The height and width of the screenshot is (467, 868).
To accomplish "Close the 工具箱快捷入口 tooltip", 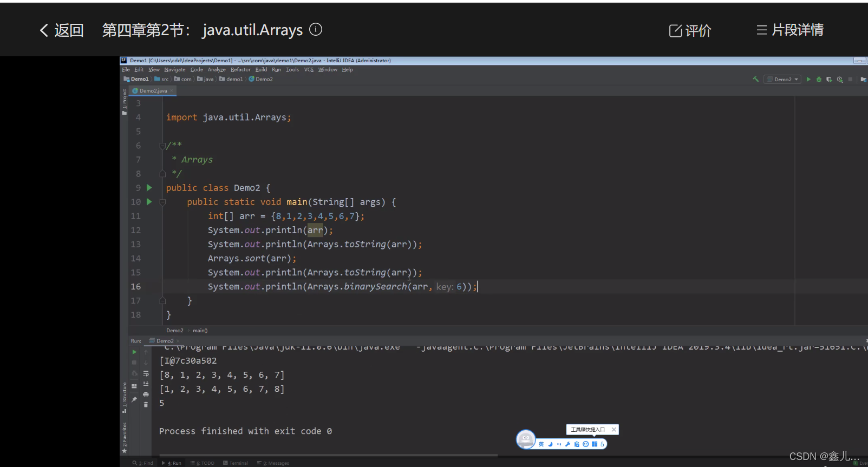I will [614, 430].
